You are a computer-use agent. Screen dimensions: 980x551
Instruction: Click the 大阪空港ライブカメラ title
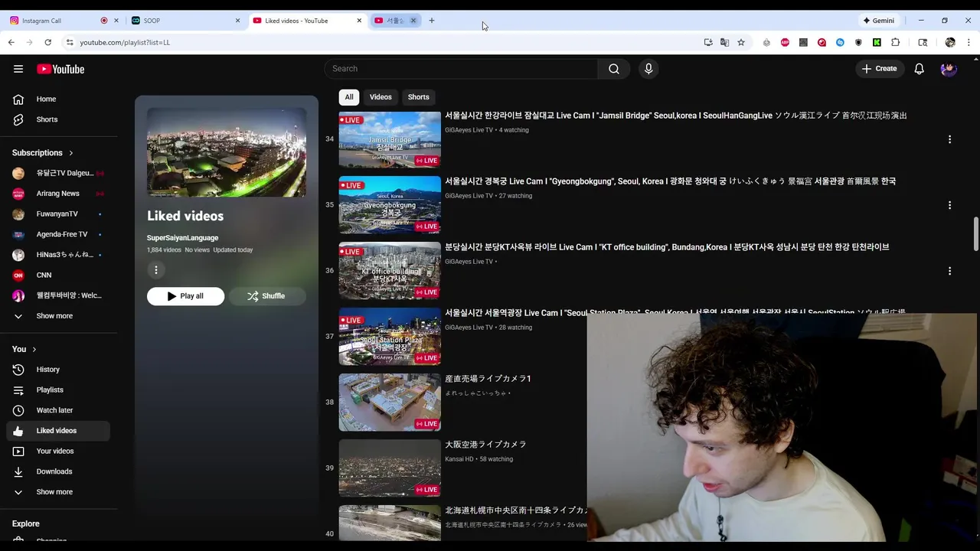485,445
